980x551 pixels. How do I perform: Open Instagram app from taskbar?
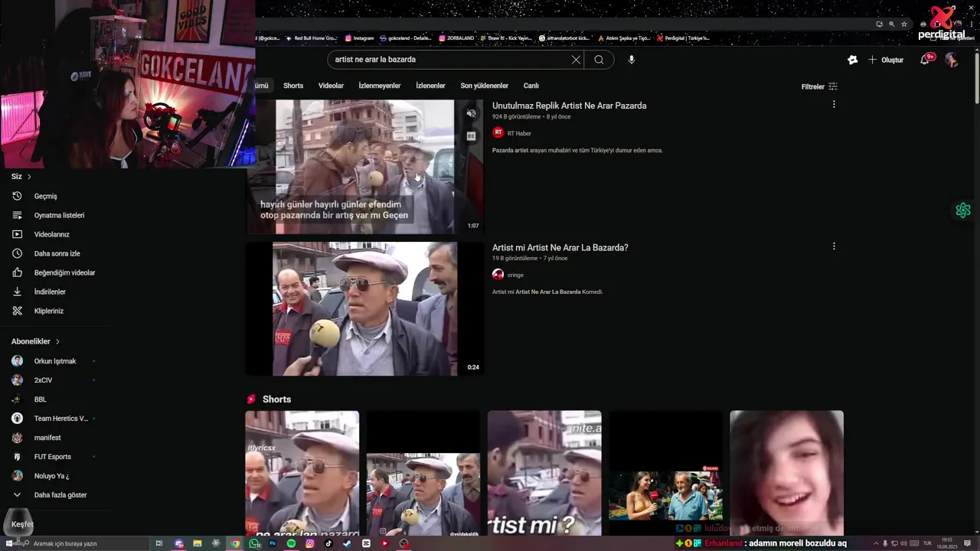pos(310,543)
